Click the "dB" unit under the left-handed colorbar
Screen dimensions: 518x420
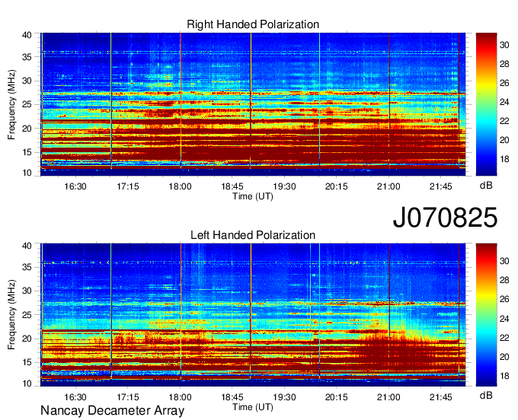click(486, 395)
